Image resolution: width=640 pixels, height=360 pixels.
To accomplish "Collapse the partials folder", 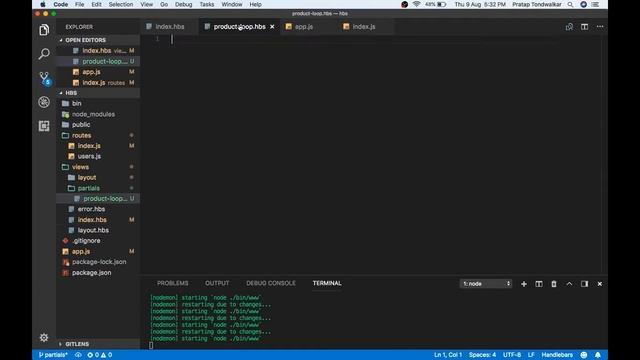I will click(98, 188).
